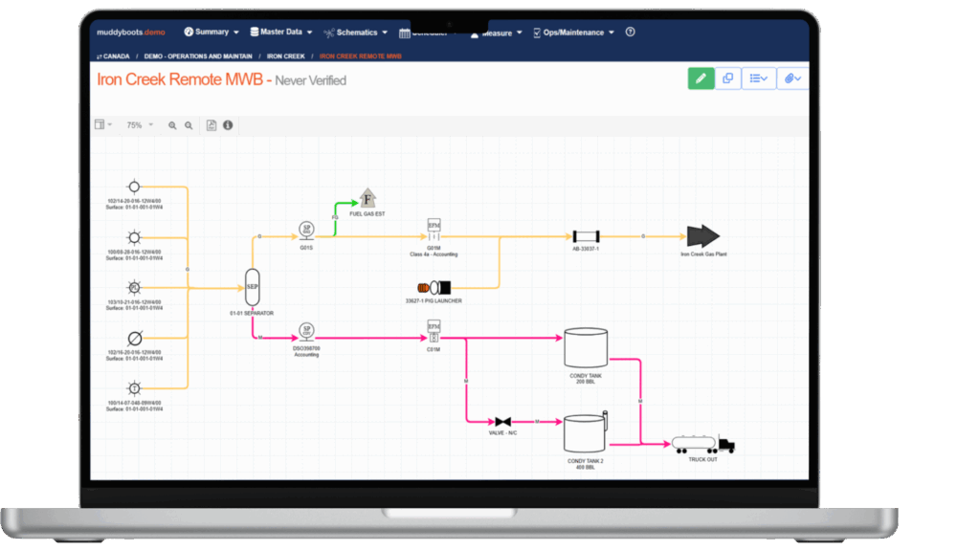Select the 01-01 Separator symbol
This screenshot has height=551, width=980.
[x=252, y=287]
